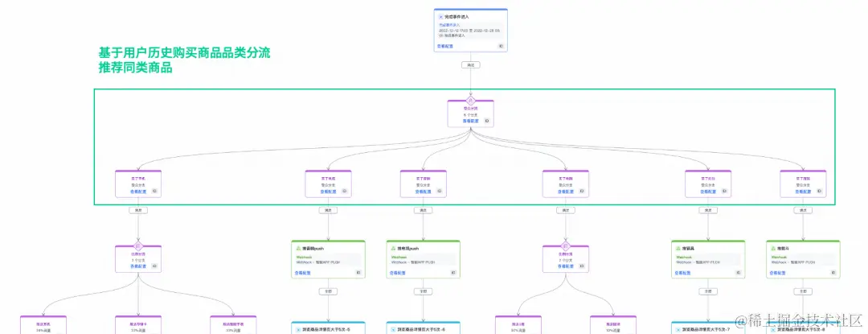Click diamond icon of split node under 买了电脑
This screenshot has height=334, width=868.
click(565, 246)
